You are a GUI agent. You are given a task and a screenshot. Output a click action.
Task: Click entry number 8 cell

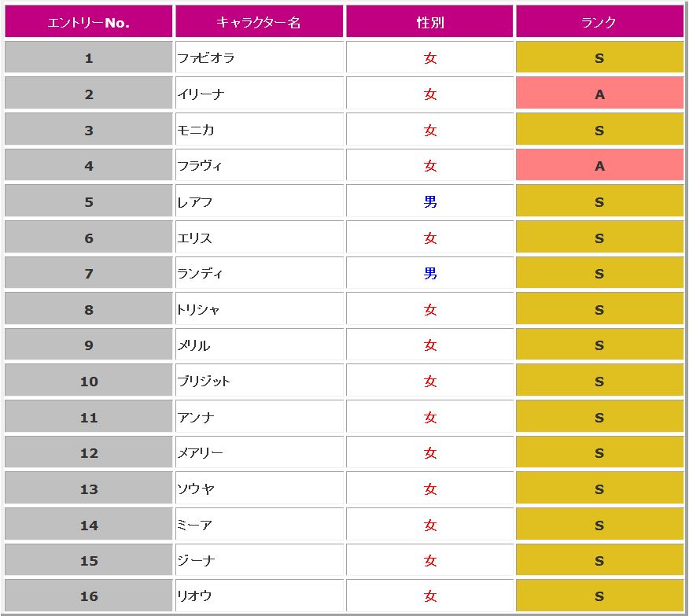89,310
